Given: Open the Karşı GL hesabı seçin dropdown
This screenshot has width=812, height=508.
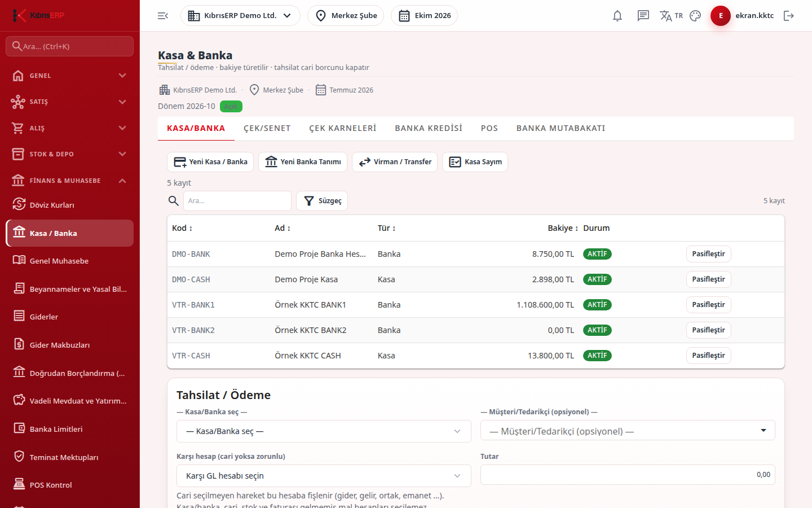Looking at the screenshot, I should 324,476.
